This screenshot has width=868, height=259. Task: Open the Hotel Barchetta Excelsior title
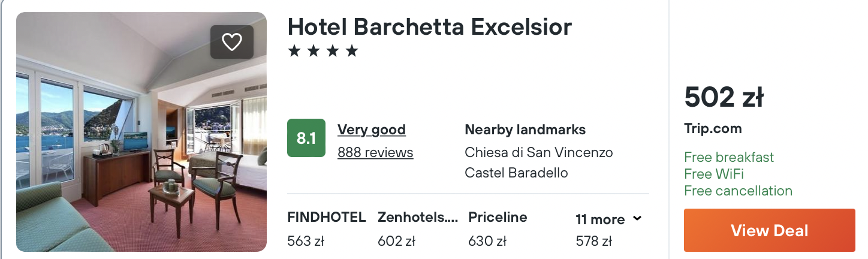coord(429,27)
